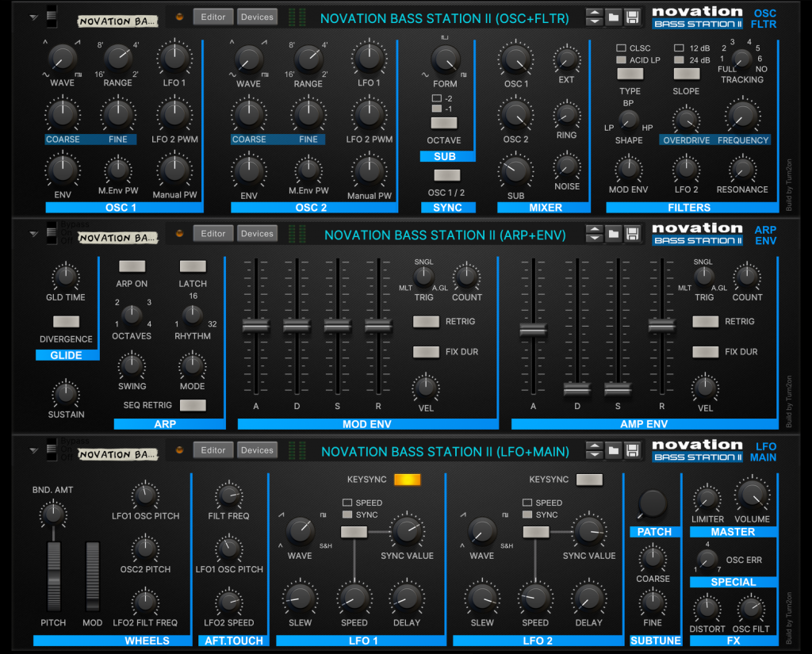Toggle OSC 1 / 2 sync switch
The width and height of the screenshot is (812, 654).
click(447, 175)
